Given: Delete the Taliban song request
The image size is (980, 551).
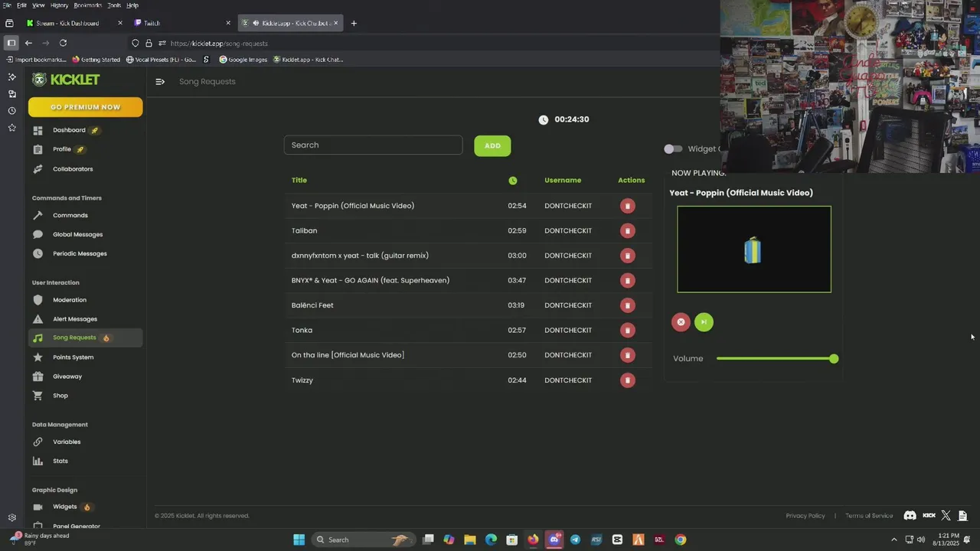Looking at the screenshot, I should [627, 230].
